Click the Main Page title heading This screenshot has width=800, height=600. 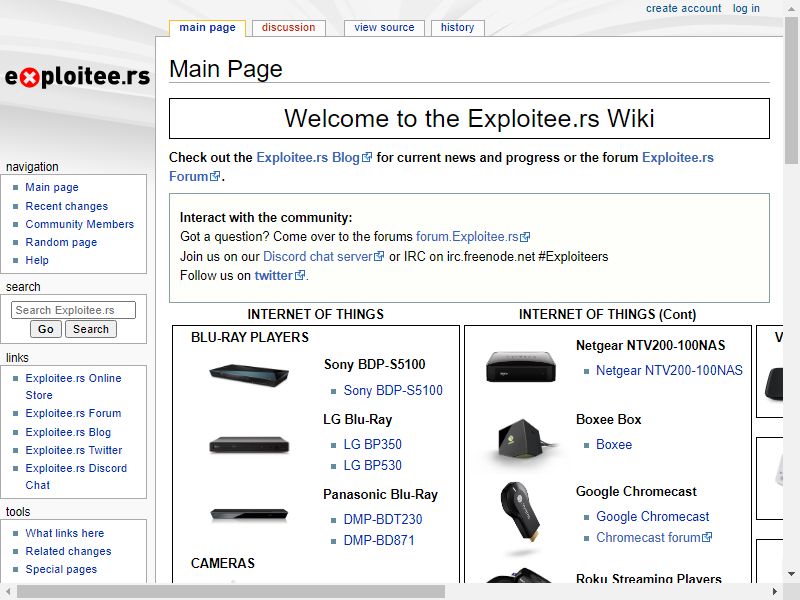point(226,69)
